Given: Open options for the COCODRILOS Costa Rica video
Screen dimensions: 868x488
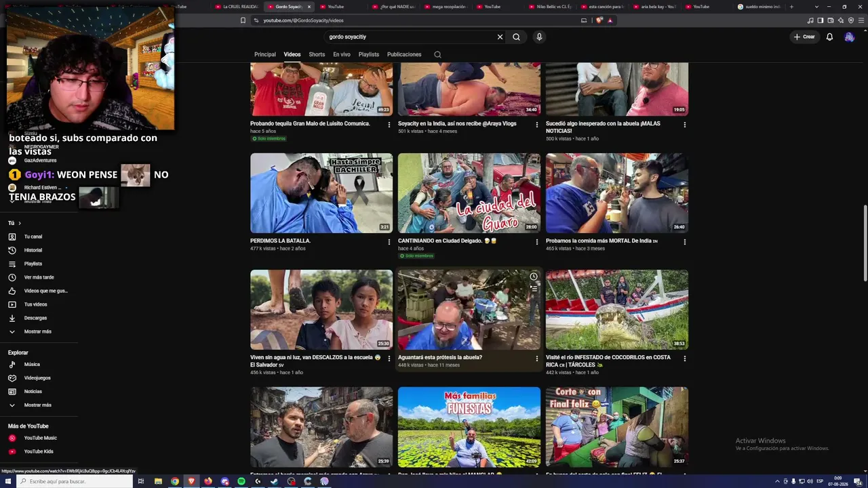Looking at the screenshot, I should click(685, 359).
